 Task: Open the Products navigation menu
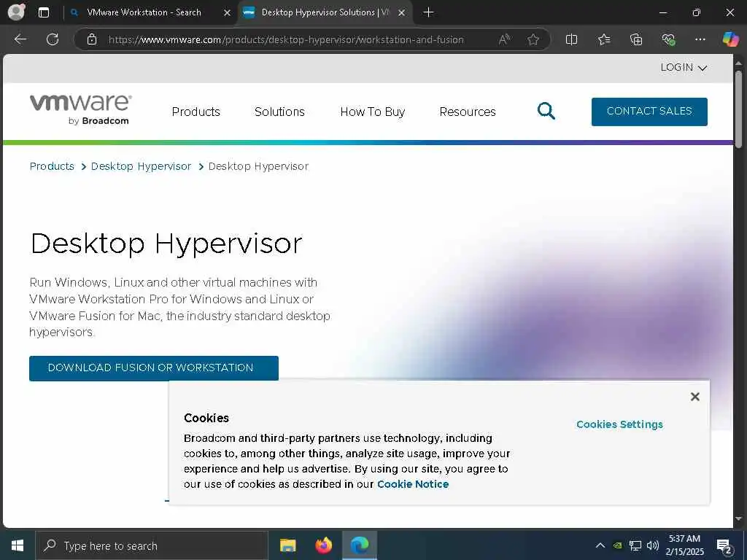tap(196, 112)
